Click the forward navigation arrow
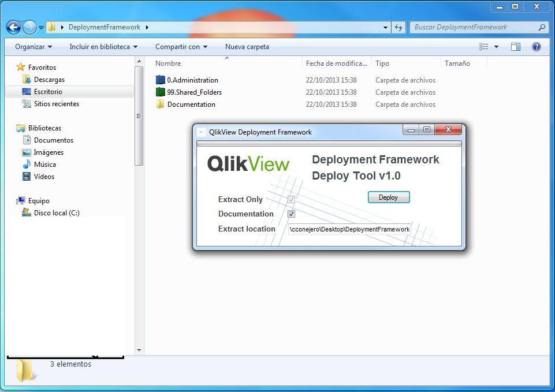Viewport: 555px width, 392px height. click(x=29, y=27)
